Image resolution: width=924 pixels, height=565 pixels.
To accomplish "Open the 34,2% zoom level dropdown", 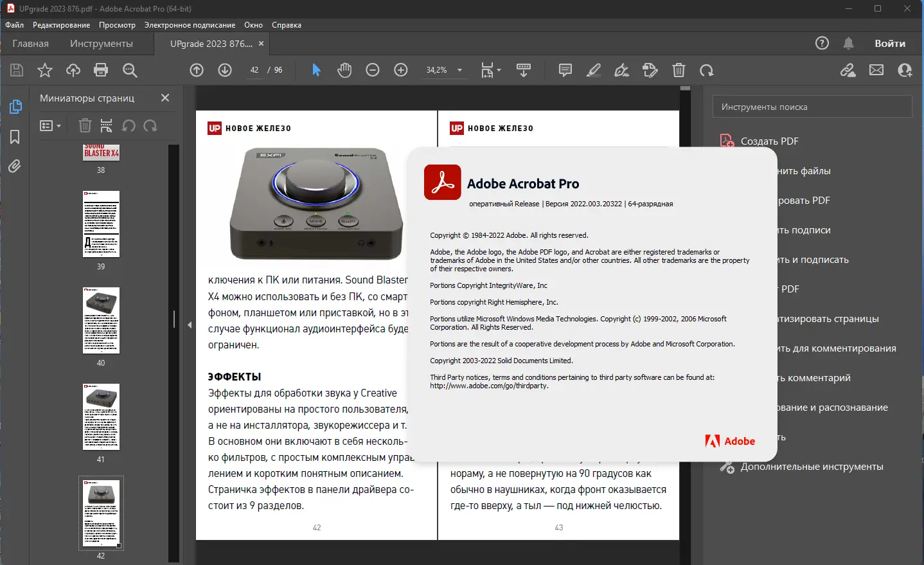I will click(444, 70).
